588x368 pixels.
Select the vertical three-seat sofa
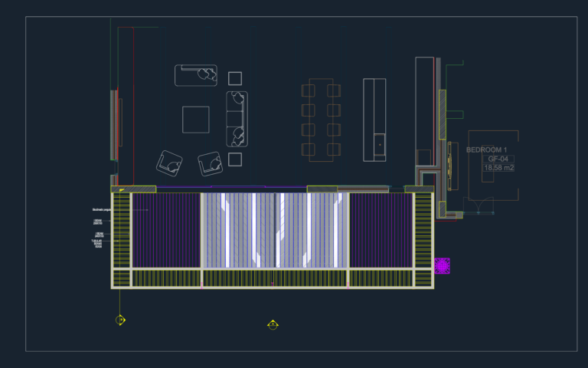point(237,119)
